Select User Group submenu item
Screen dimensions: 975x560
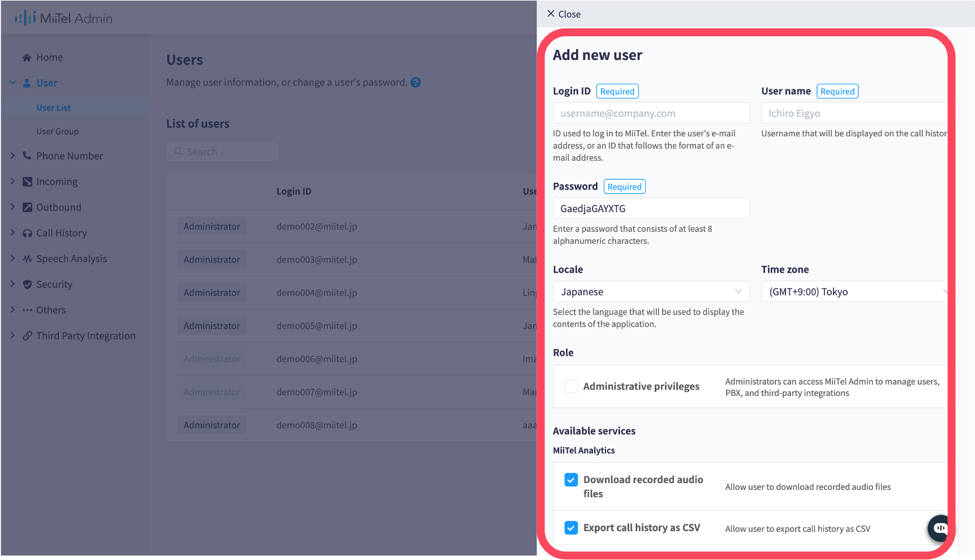coord(57,131)
